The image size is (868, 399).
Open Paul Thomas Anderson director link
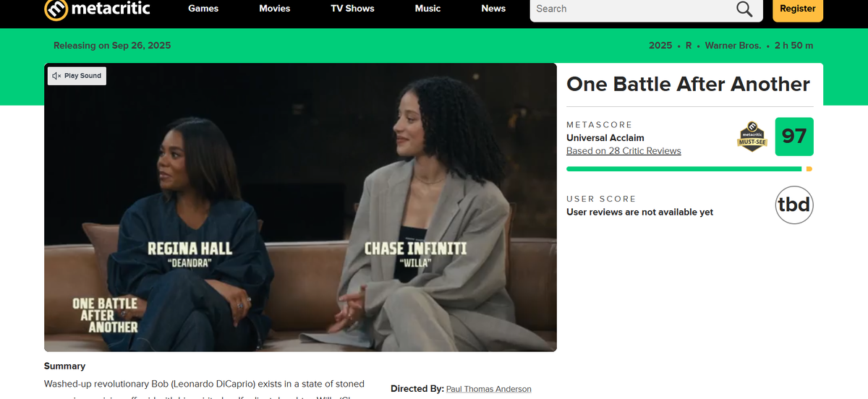489,389
